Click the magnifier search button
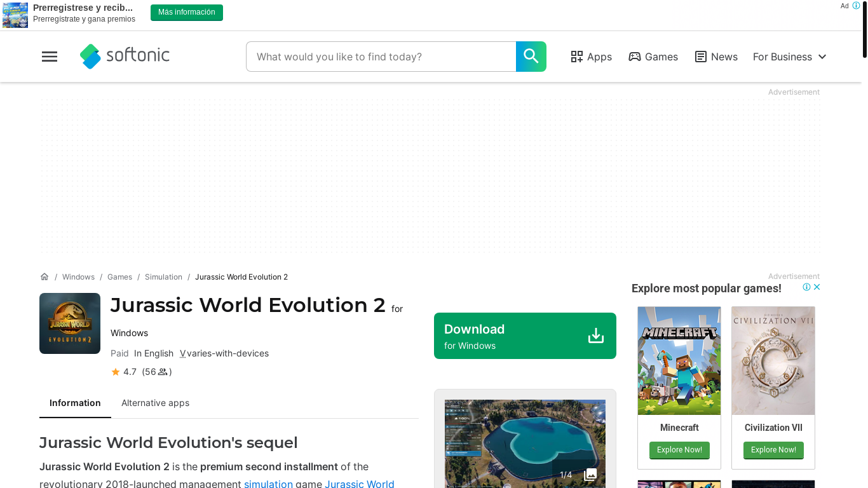Viewport: 868px width, 488px height. [531, 57]
